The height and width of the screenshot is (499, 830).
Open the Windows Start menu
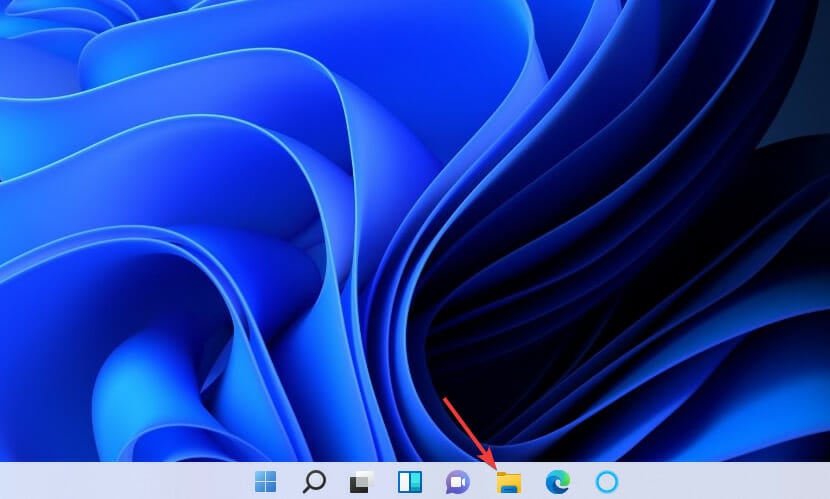(265, 482)
